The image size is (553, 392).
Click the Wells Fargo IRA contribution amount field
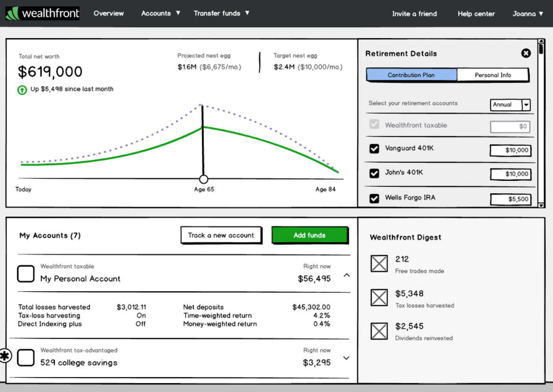(511, 199)
